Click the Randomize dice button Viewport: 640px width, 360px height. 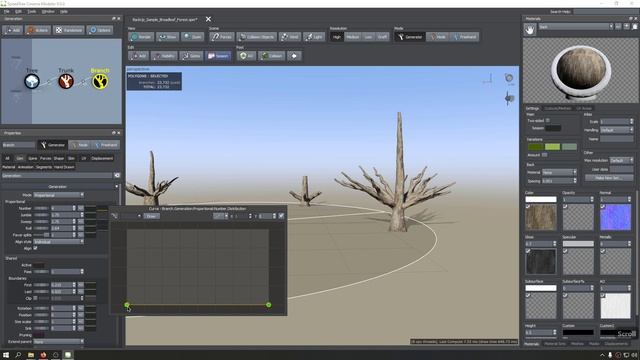pyautogui.click(x=69, y=30)
